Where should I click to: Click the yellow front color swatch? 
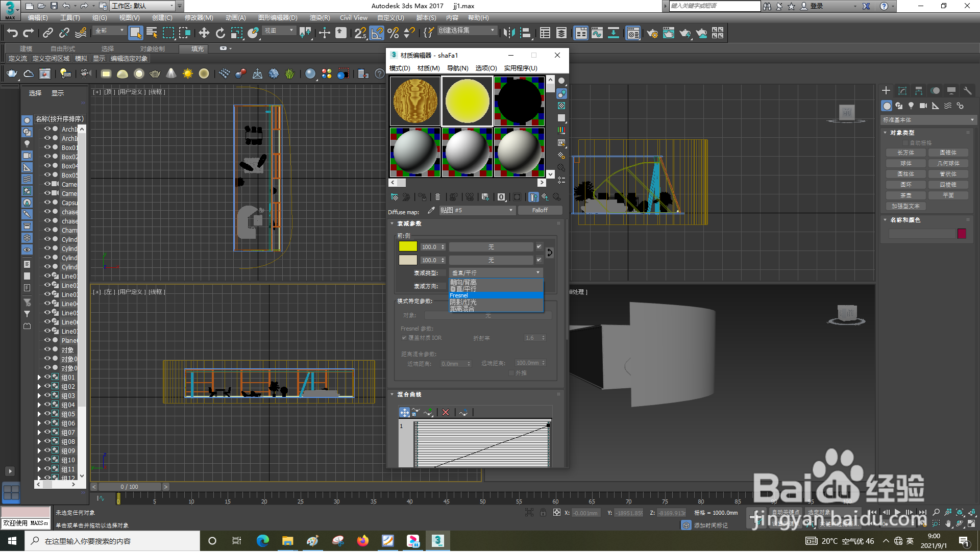(407, 247)
